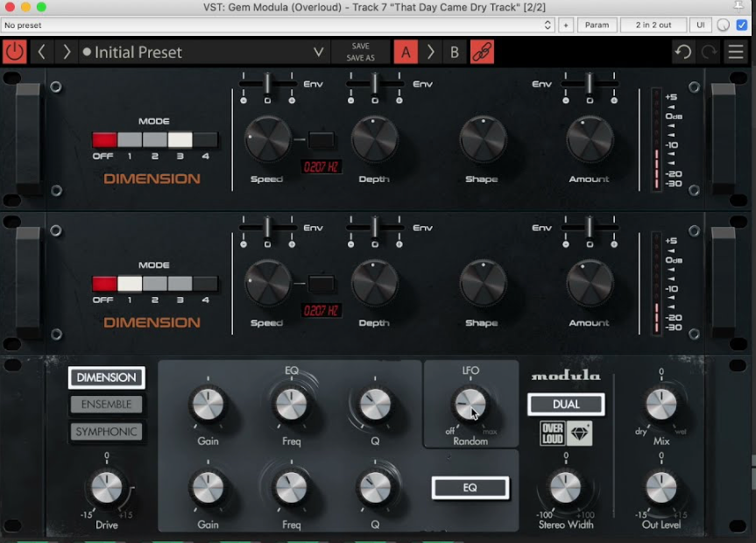Image resolution: width=756 pixels, height=543 pixels.
Task: Click top unit Speed knob
Action: [267, 140]
